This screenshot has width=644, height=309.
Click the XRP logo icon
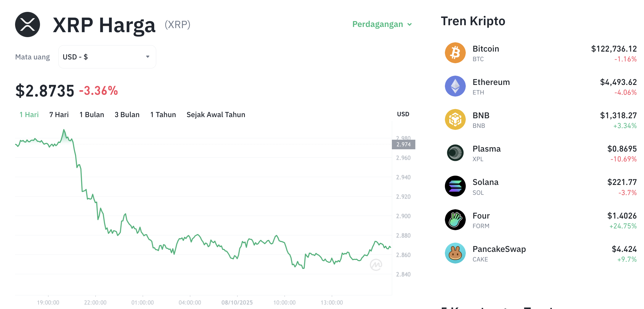[x=28, y=25]
